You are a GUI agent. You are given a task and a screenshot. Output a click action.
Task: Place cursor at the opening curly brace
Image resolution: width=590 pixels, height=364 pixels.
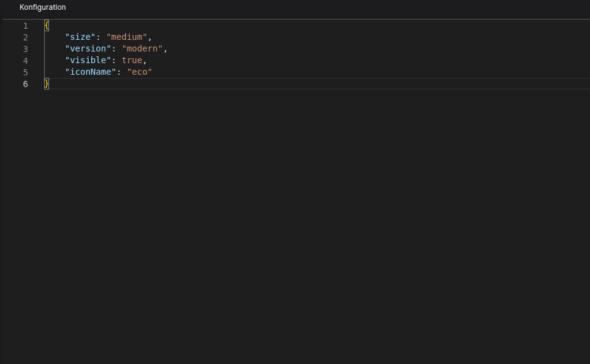[x=47, y=26]
